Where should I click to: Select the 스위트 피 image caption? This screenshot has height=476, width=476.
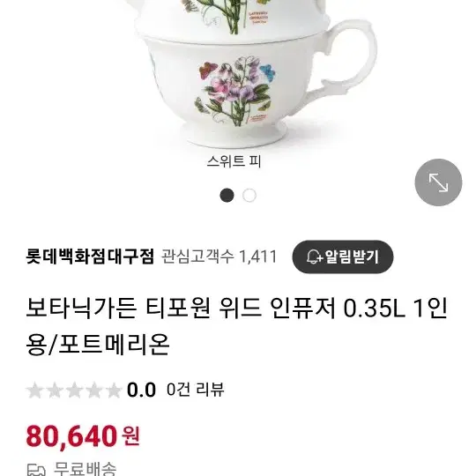(234, 161)
